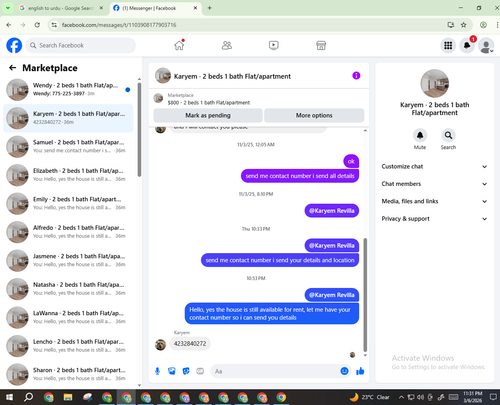Click the chat message scrollbar

(365, 295)
